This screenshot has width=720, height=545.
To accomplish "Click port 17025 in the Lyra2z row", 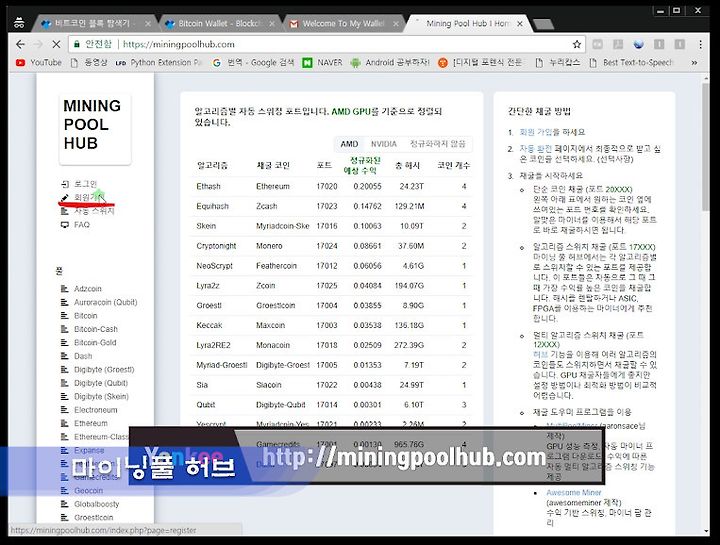I will pos(326,286).
